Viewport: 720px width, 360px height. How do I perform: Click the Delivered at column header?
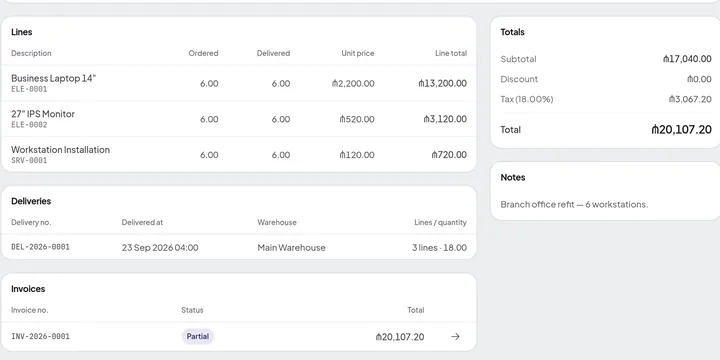[x=142, y=222]
